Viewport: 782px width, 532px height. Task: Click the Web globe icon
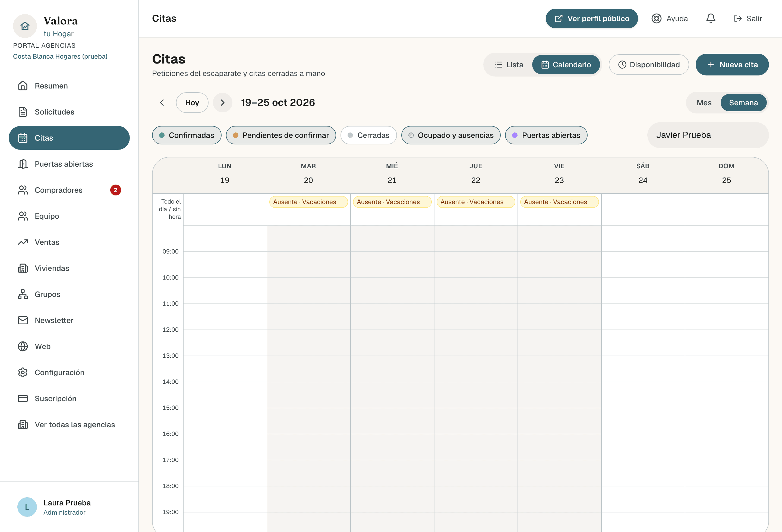click(x=23, y=346)
